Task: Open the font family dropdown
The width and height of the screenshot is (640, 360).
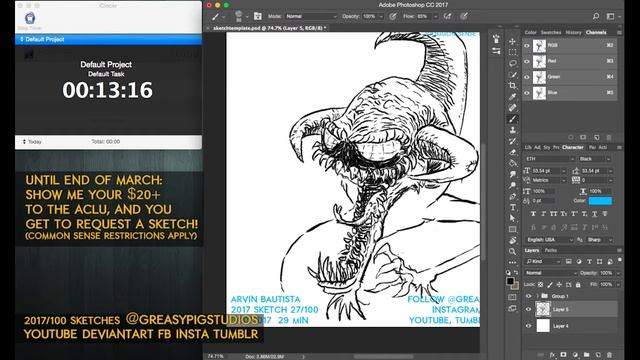Action: [549, 159]
